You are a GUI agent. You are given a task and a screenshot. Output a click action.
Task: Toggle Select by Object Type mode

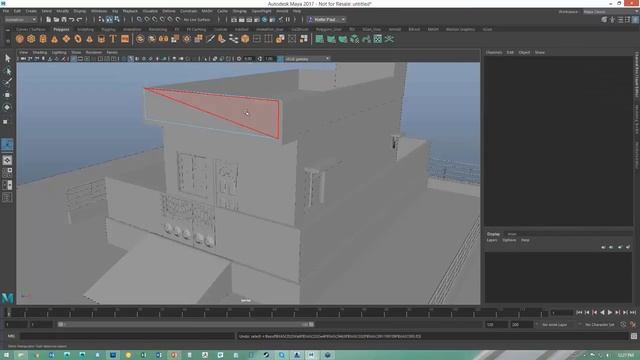point(109,19)
